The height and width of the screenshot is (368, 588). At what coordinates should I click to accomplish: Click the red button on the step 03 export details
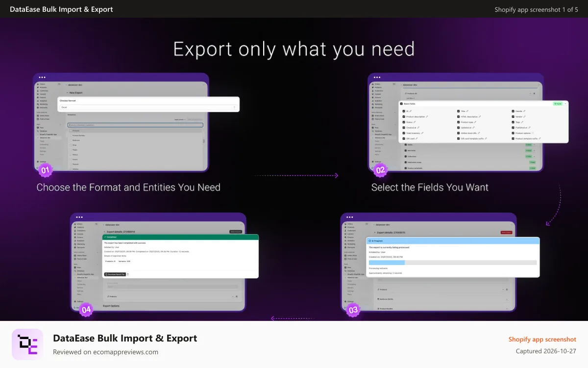pyautogui.click(x=507, y=233)
